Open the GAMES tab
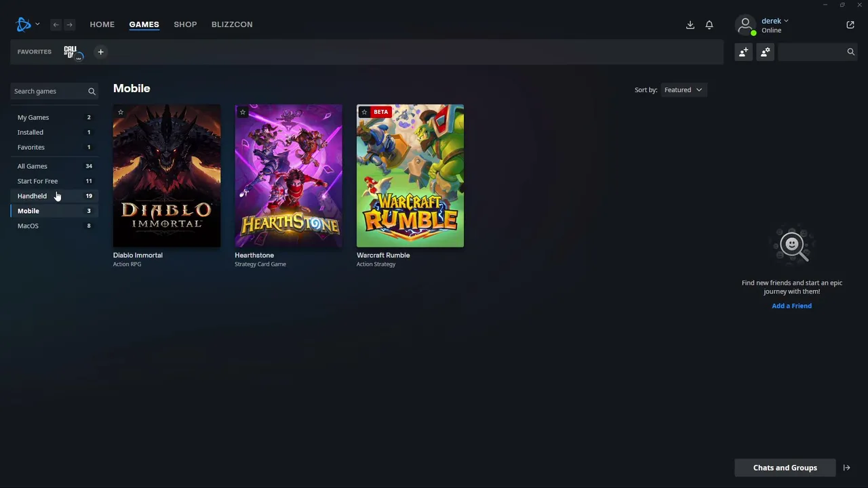Screen dimensions: 868x488 [144, 24]
